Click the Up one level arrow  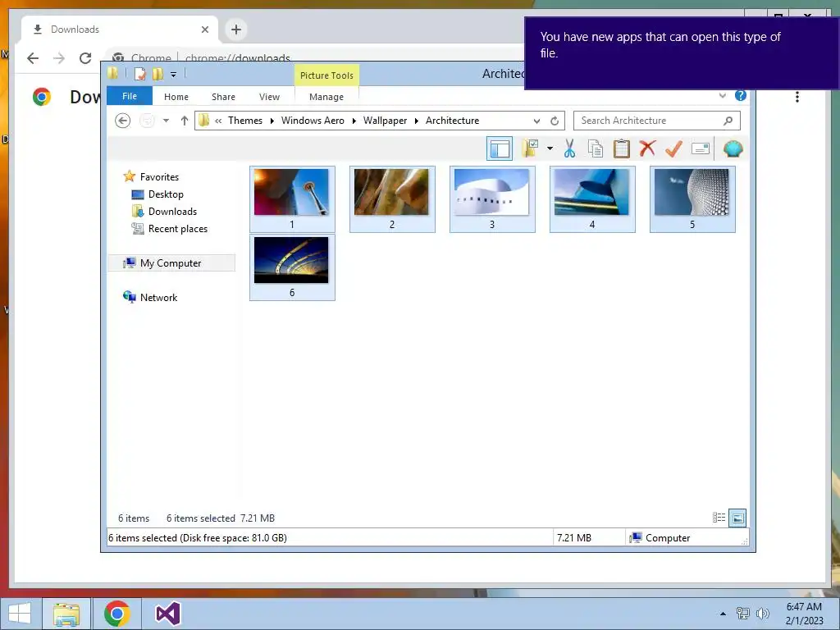[x=185, y=121]
